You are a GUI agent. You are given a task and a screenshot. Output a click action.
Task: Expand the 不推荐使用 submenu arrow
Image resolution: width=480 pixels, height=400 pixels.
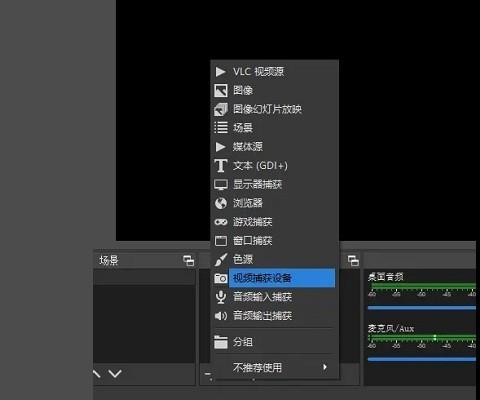325,367
